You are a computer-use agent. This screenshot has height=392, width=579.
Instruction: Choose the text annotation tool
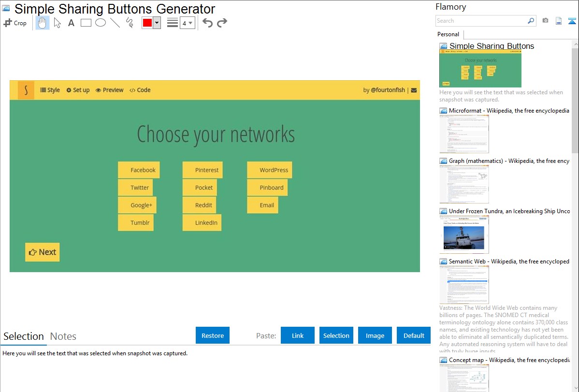(x=71, y=23)
